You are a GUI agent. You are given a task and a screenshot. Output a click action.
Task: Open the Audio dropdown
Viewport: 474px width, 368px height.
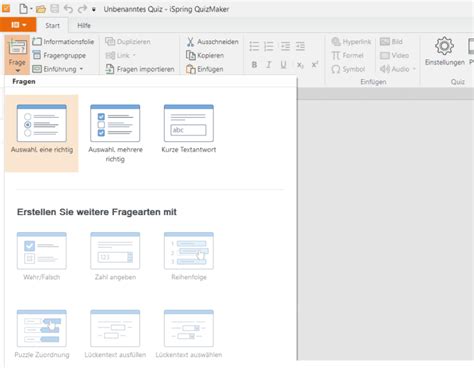[x=398, y=69]
